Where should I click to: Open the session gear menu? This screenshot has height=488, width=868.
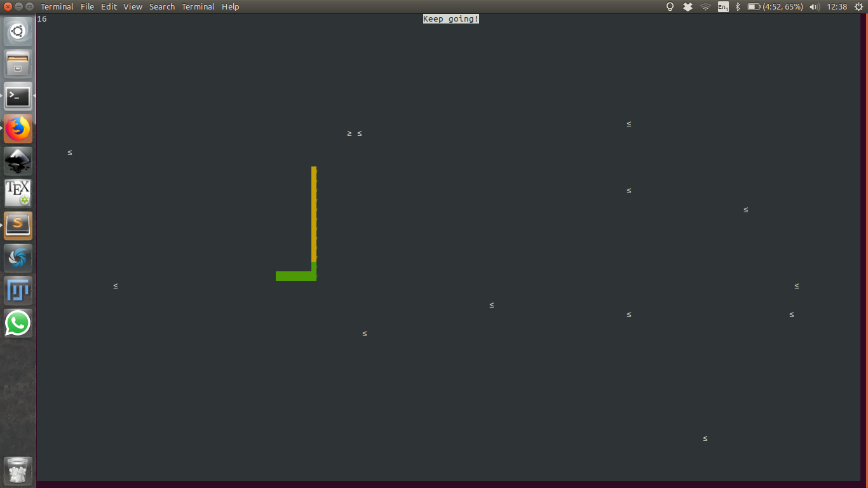click(x=859, y=6)
